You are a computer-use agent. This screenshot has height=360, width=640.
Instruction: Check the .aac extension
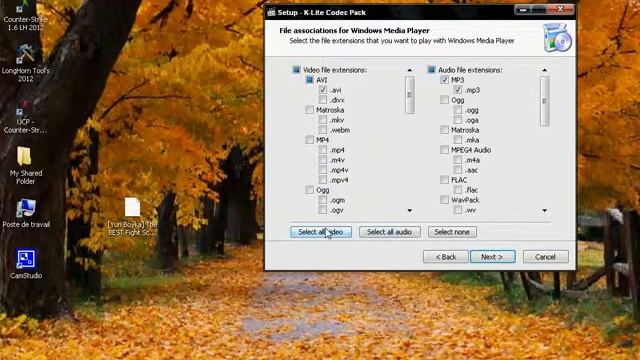pos(458,170)
